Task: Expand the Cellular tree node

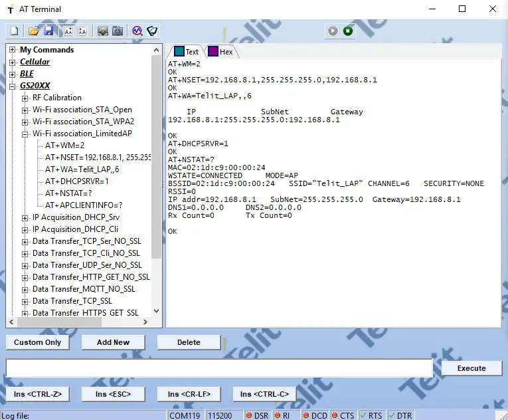Action: click(13, 62)
